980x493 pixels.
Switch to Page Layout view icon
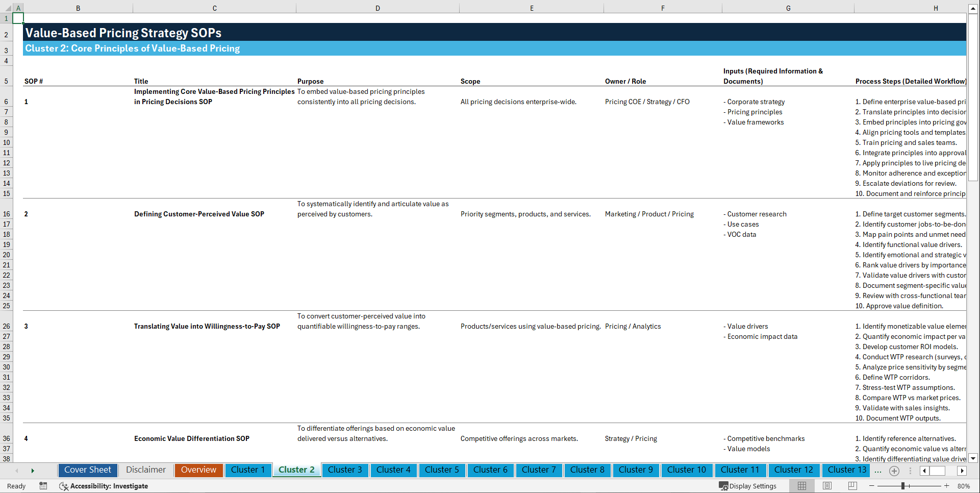[827, 486]
